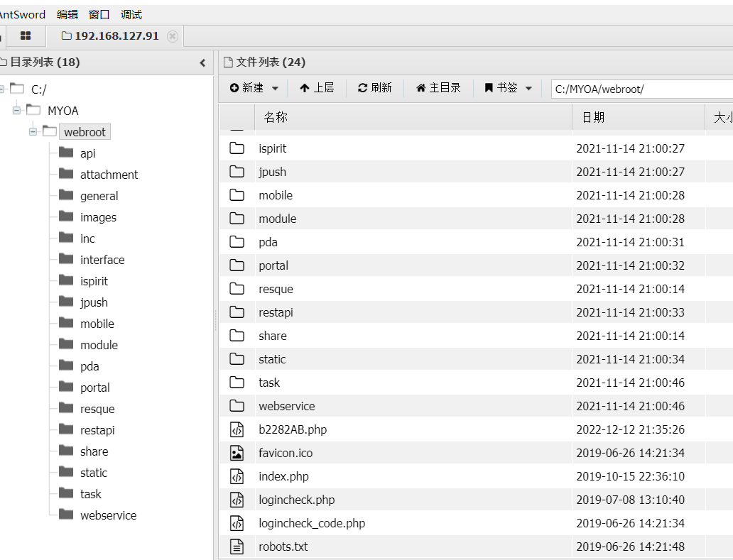Sort by the 名称 column header

[x=413, y=117]
